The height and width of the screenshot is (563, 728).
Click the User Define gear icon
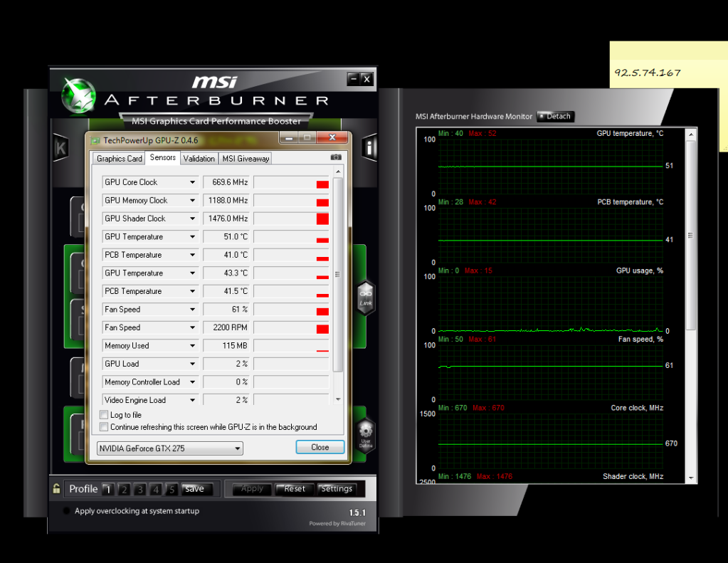(x=366, y=434)
